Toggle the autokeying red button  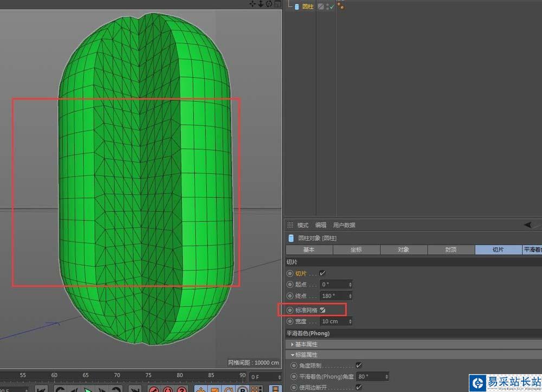167,389
